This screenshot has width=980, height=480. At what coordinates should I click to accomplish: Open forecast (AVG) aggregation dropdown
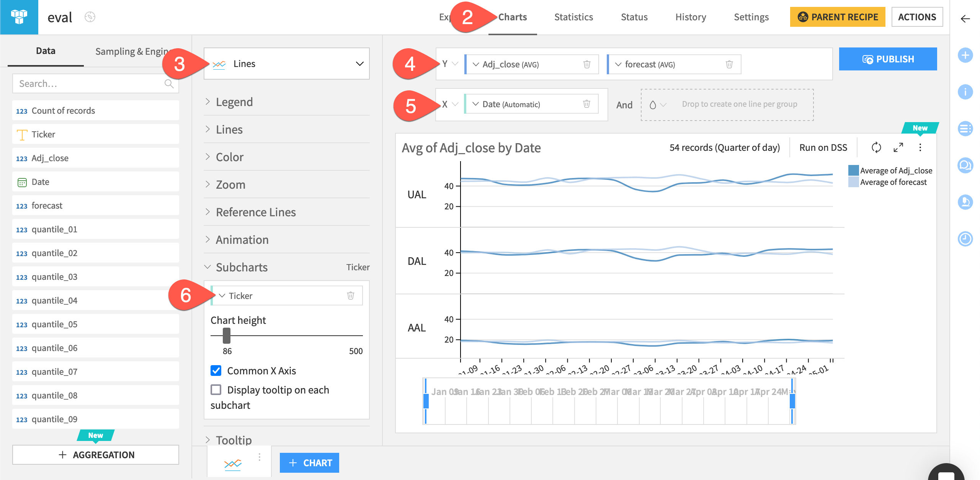pos(618,64)
